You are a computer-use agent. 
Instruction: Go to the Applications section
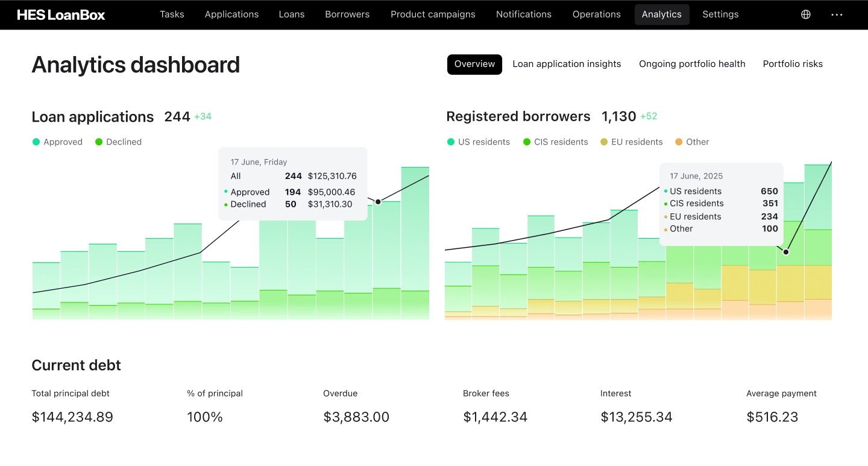[x=231, y=14]
